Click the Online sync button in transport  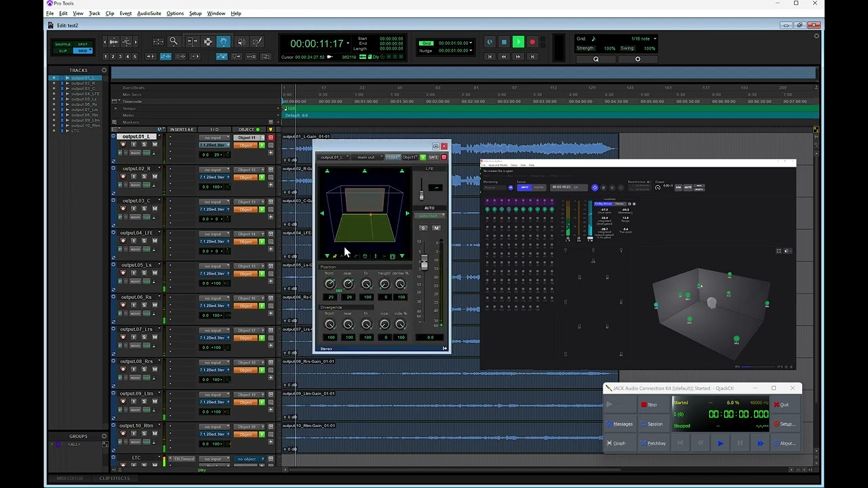pos(490,42)
